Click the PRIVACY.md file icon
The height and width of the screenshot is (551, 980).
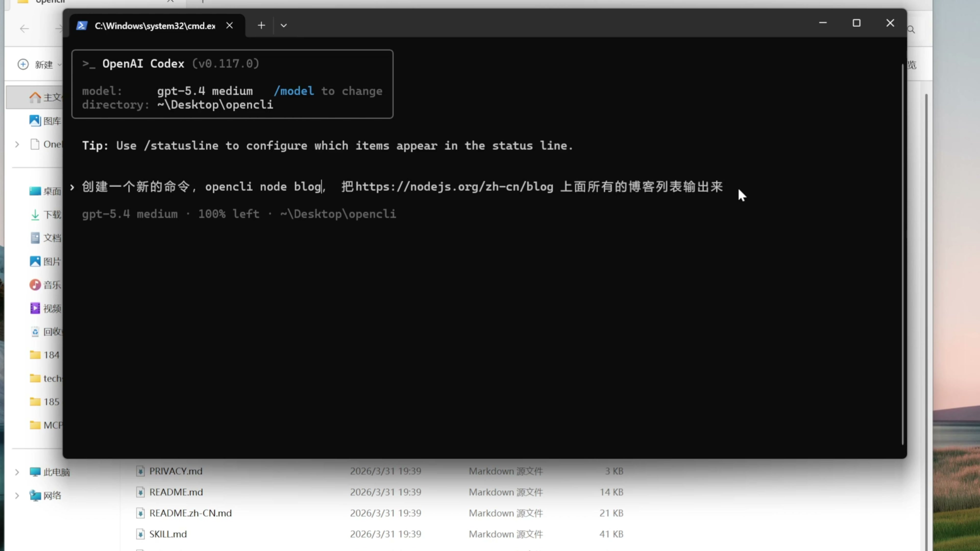pyautogui.click(x=140, y=471)
